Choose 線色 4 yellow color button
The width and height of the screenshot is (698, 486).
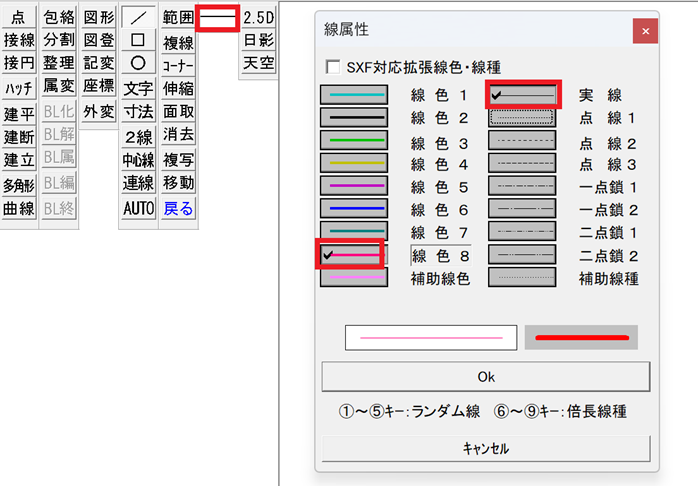coord(354,163)
